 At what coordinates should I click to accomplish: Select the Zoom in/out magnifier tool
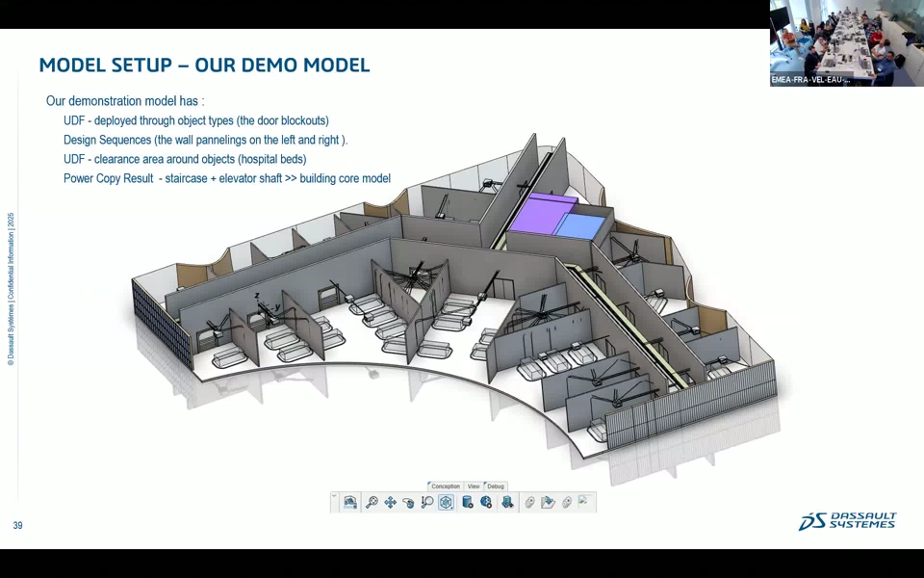(427, 503)
